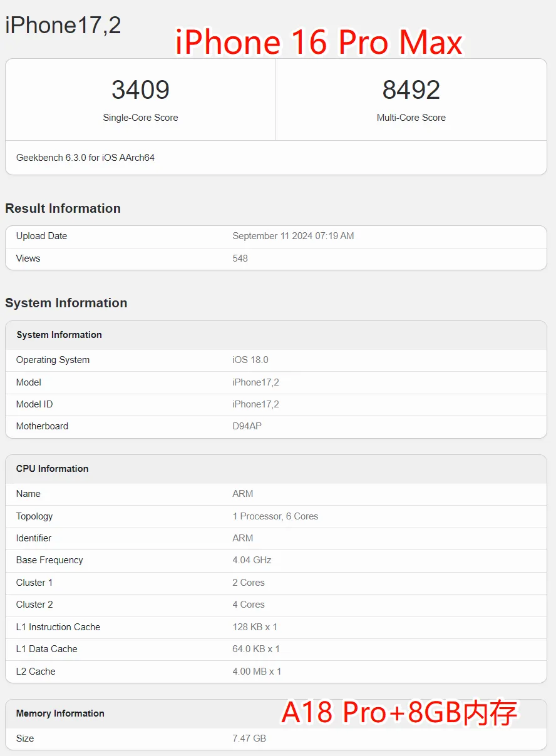
Task: Select the views count 548
Action: click(x=240, y=258)
